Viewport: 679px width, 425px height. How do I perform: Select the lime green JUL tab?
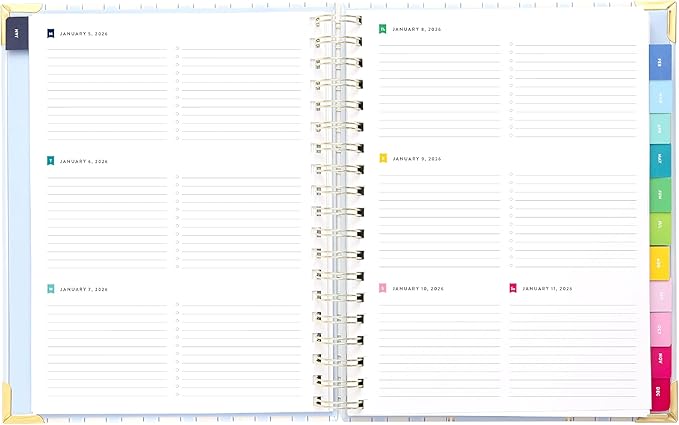(660, 228)
